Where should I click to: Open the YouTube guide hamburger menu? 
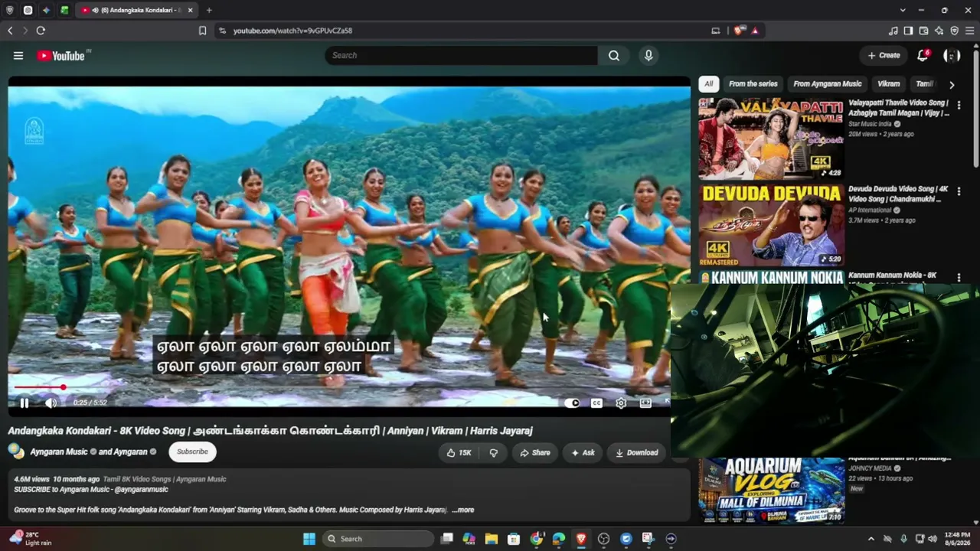[x=18, y=55]
